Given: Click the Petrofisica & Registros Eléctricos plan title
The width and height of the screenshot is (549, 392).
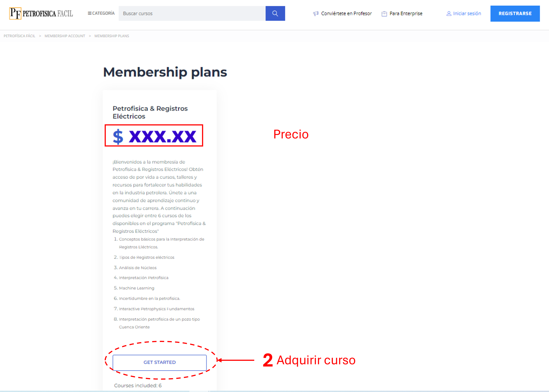Looking at the screenshot, I should 150,112.
